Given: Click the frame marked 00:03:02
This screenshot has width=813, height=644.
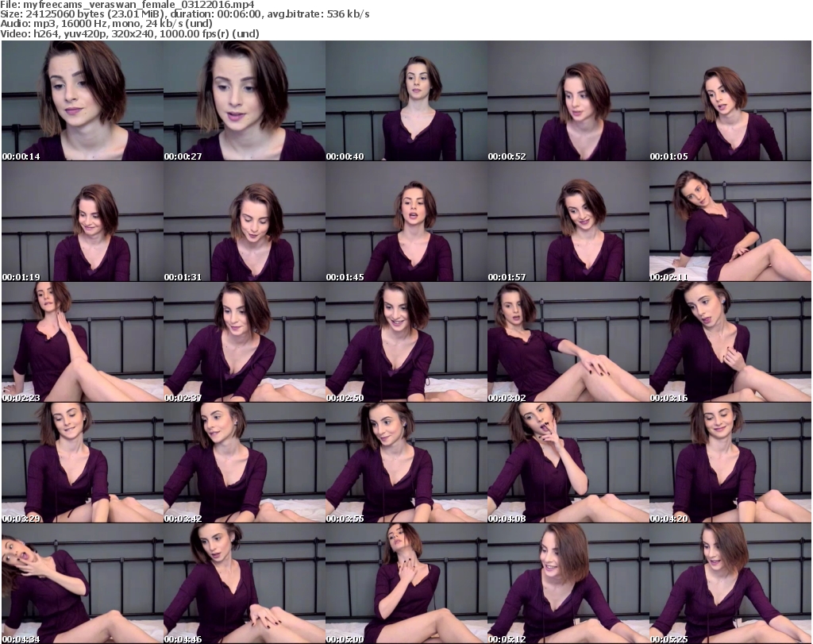Looking at the screenshot, I should click(568, 341).
